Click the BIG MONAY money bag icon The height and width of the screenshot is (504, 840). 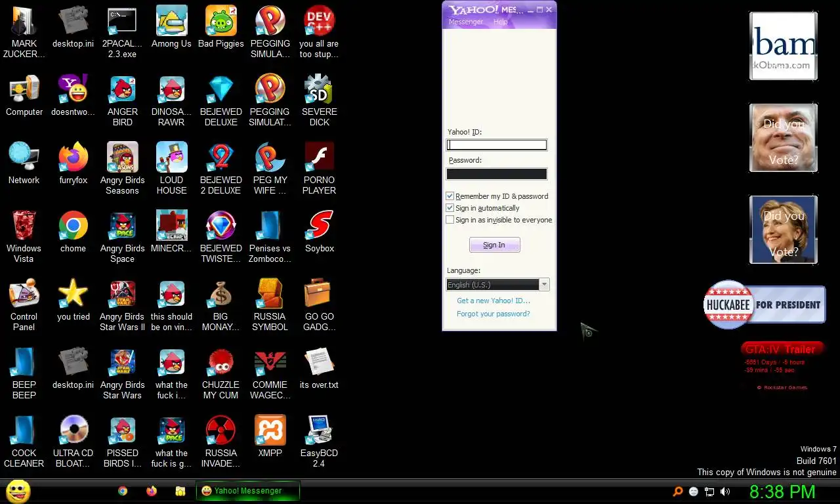point(220,294)
